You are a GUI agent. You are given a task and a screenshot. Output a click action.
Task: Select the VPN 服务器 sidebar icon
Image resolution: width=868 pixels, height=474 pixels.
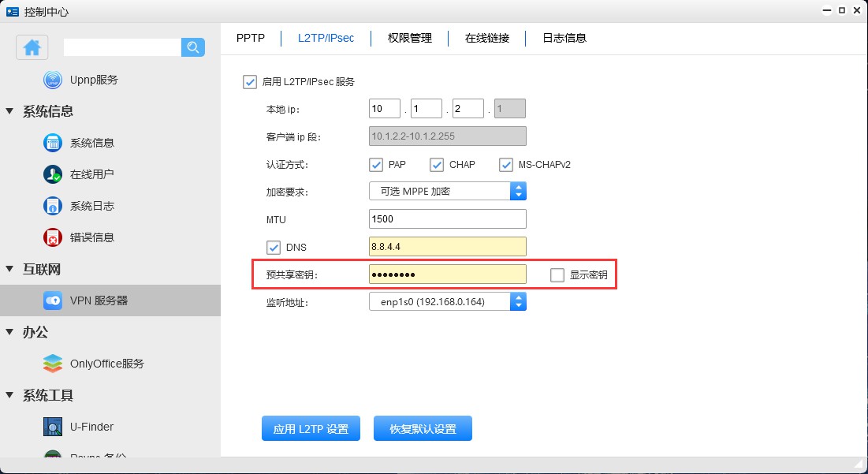click(52, 300)
